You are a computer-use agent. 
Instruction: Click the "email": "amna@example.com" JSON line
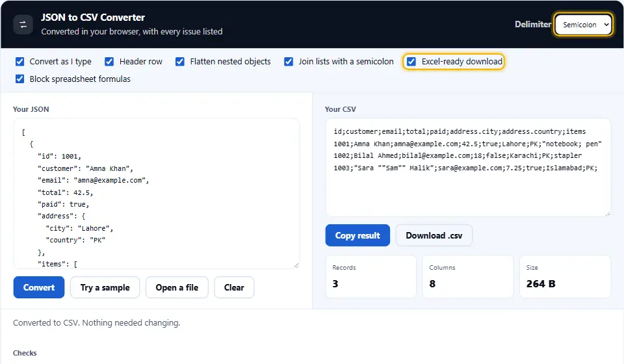[94, 180]
